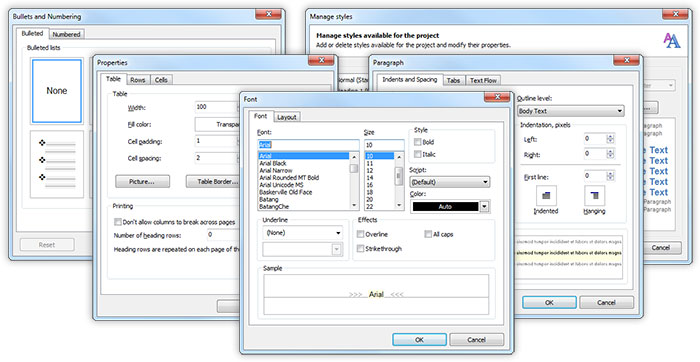Image resolution: width=700 pixels, height=362 pixels.
Task: Switch to Tabs tab in Paragraph dialog
Action: (454, 81)
